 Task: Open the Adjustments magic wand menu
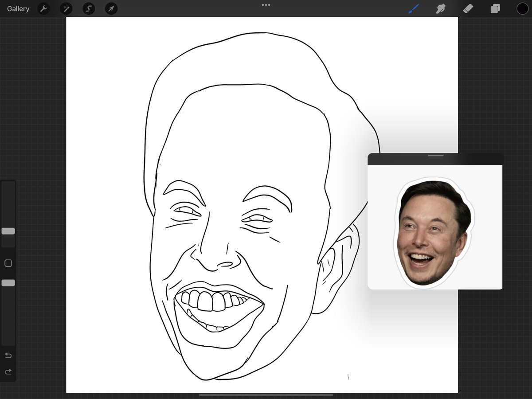coord(66,8)
